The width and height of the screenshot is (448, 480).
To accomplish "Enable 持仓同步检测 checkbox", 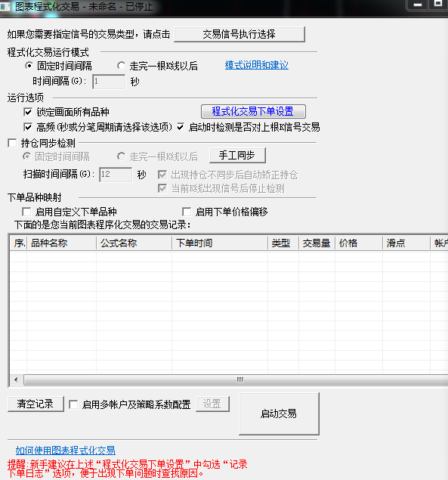I will pos(12,143).
